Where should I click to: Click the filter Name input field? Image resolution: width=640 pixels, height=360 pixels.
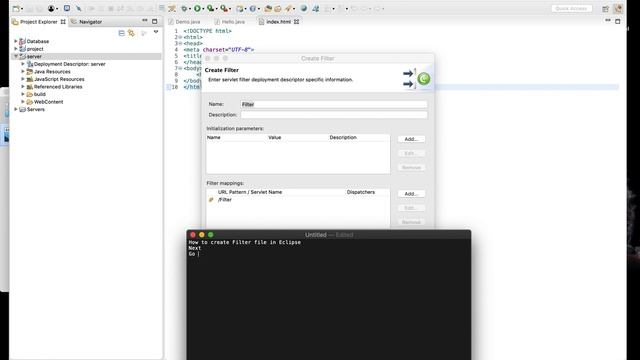pyautogui.click(x=333, y=104)
